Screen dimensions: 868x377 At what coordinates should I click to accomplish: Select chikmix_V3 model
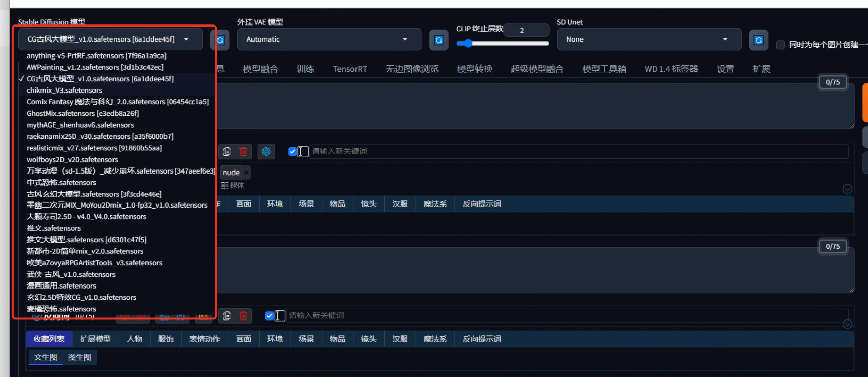[117, 90]
